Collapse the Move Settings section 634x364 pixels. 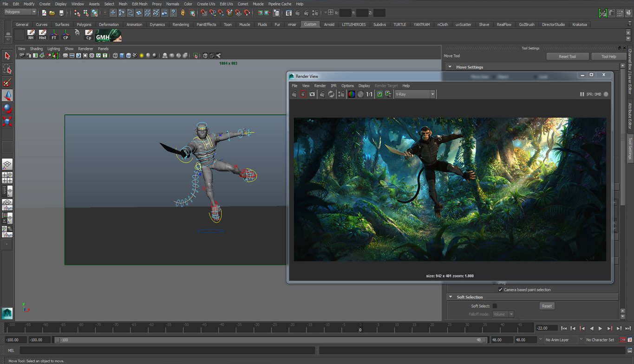[x=450, y=67]
